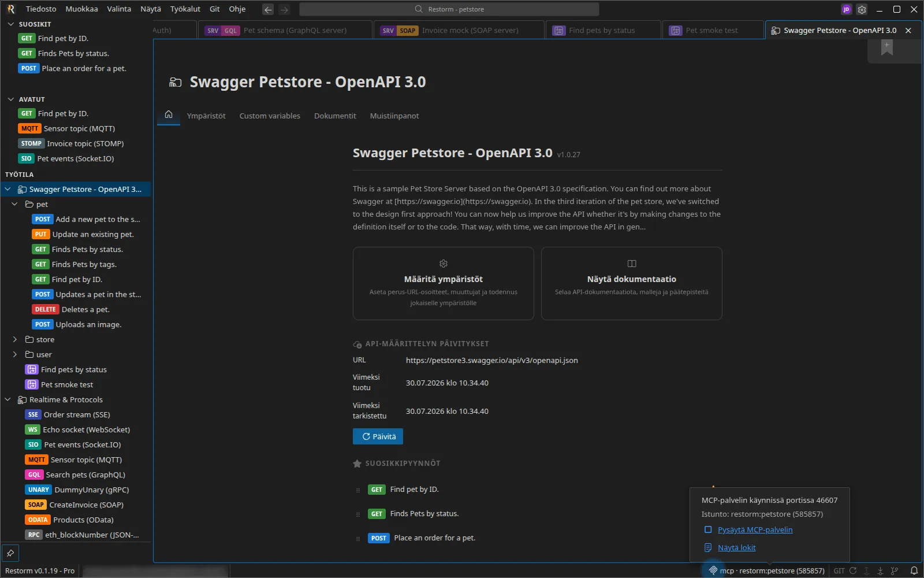924x578 pixels.
Task: Open the Muokkaa menu
Action: click(81, 9)
